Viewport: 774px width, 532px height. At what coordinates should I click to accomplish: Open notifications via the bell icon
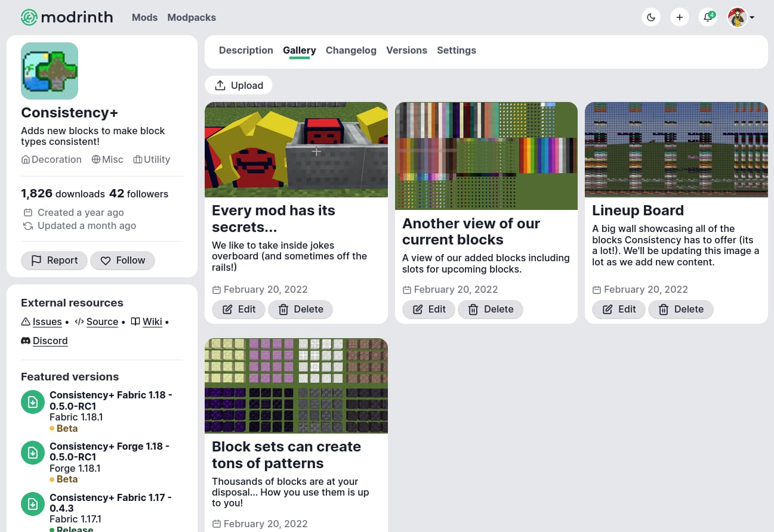coord(708,17)
